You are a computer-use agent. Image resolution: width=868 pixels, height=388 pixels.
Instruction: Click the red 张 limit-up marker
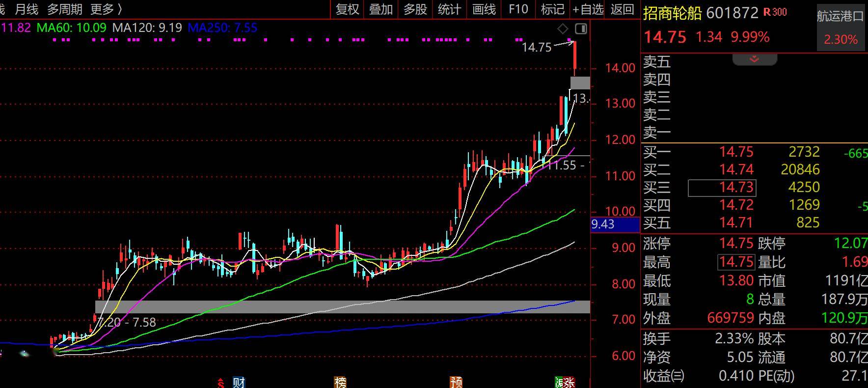click(x=570, y=382)
